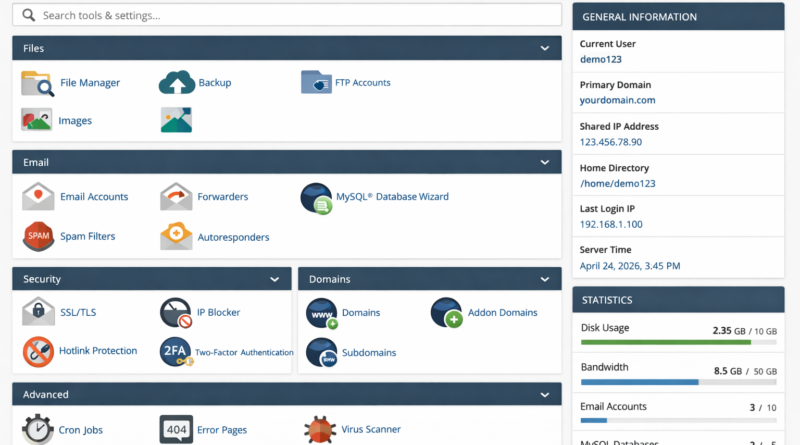Open MySQL Database Wizard link text
The height and width of the screenshot is (445, 800).
pyautogui.click(x=392, y=196)
